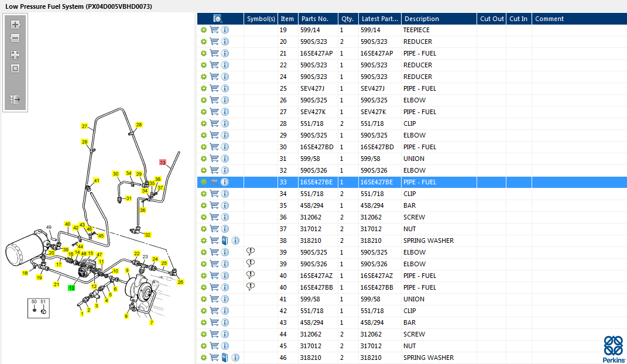Click the list-with-arrow panel icon

point(15,99)
